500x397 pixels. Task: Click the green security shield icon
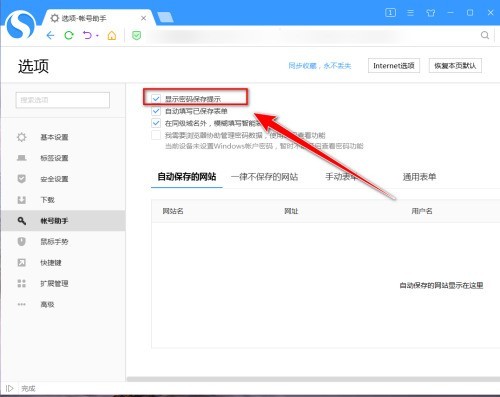[x=136, y=35]
